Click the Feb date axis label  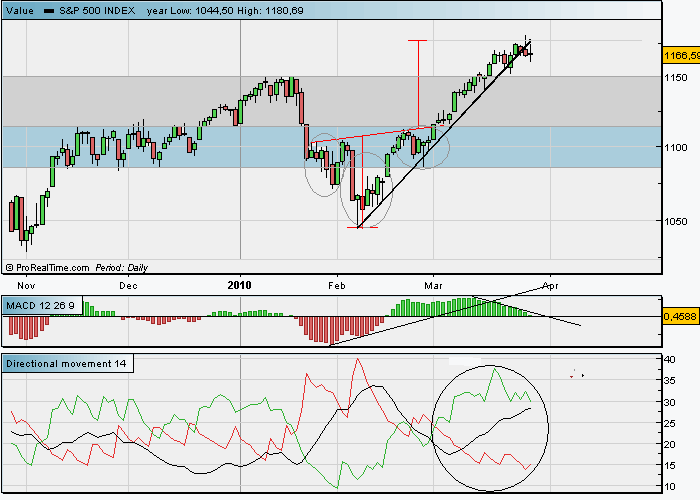pyautogui.click(x=337, y=286)
